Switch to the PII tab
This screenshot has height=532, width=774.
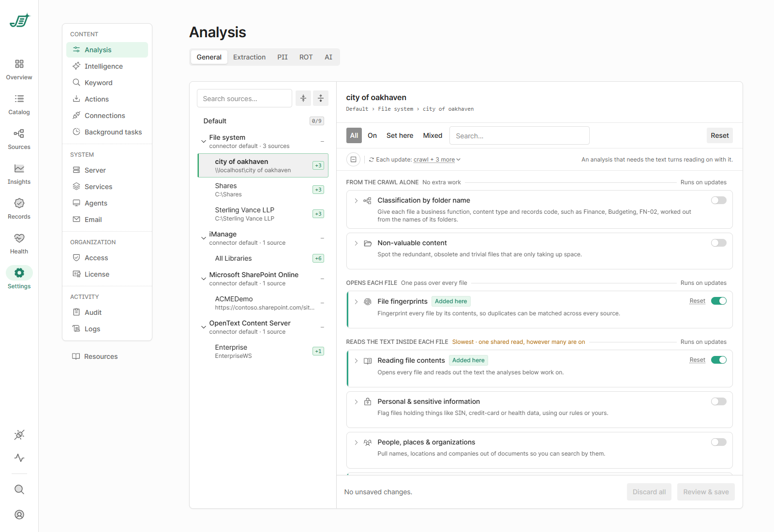pyautogui.click(x=283, y=57)
